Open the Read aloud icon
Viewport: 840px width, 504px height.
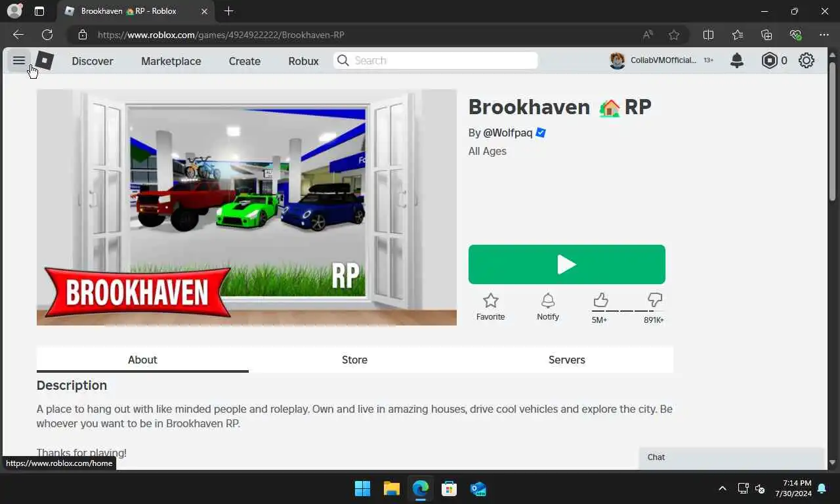pos(648,35)
